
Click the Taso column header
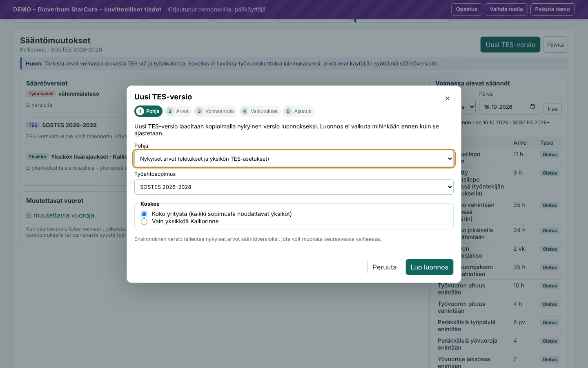547,143
